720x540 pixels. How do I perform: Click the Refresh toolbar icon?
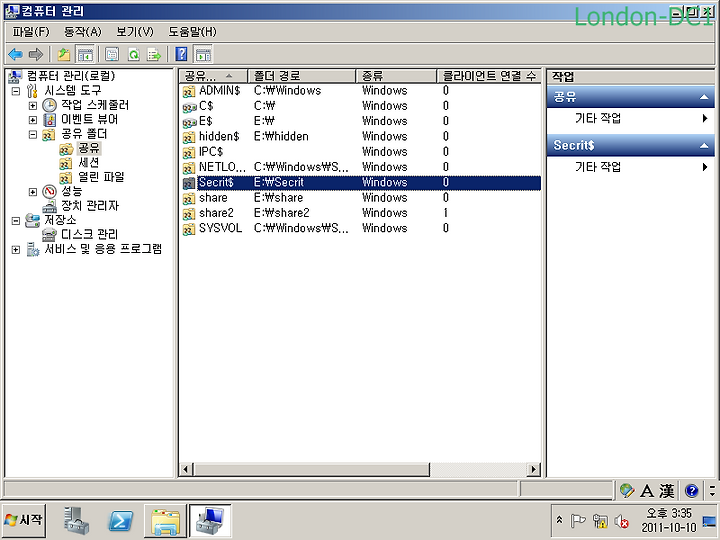click(x=134, y=55)
